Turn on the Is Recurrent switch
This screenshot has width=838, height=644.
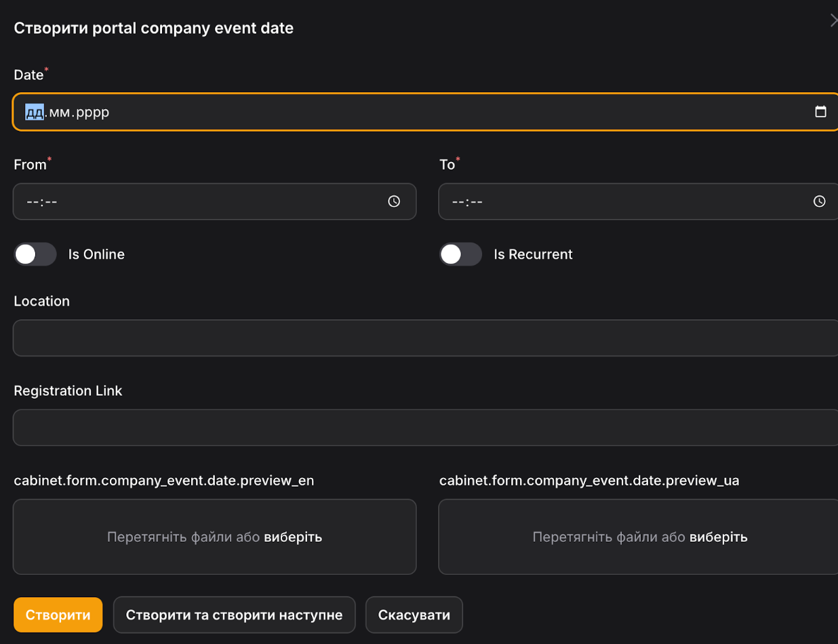point(460,254)
